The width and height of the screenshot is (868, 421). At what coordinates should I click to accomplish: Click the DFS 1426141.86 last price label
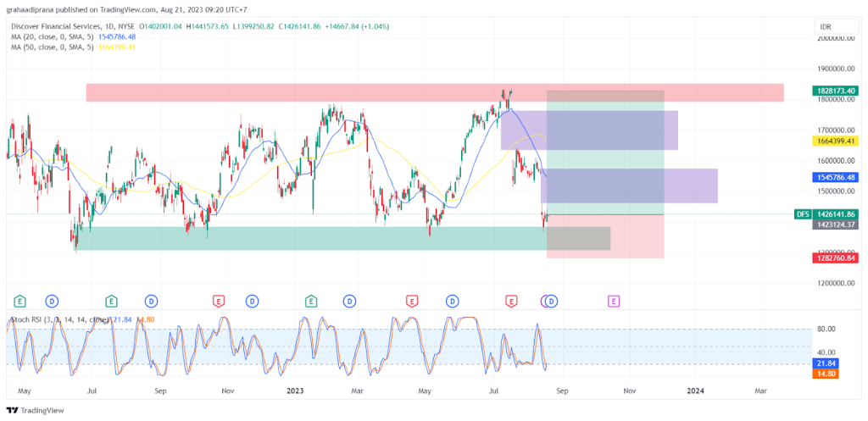(826, 214)
